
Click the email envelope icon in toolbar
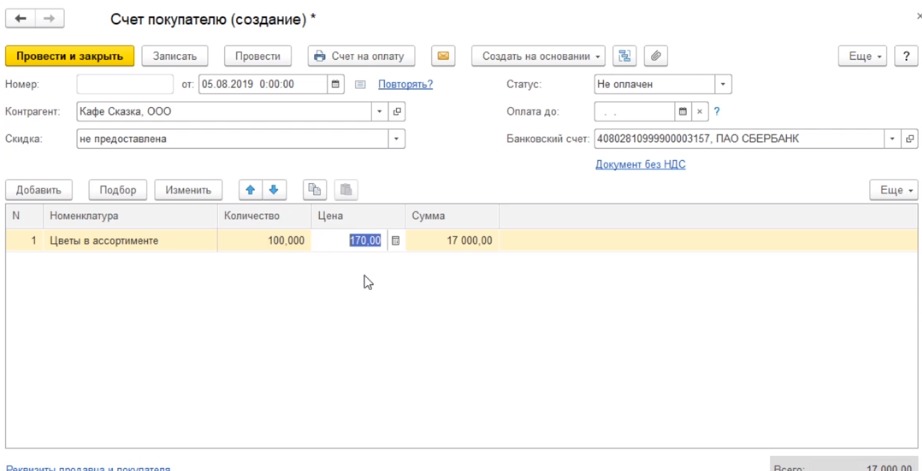point(443,56)
